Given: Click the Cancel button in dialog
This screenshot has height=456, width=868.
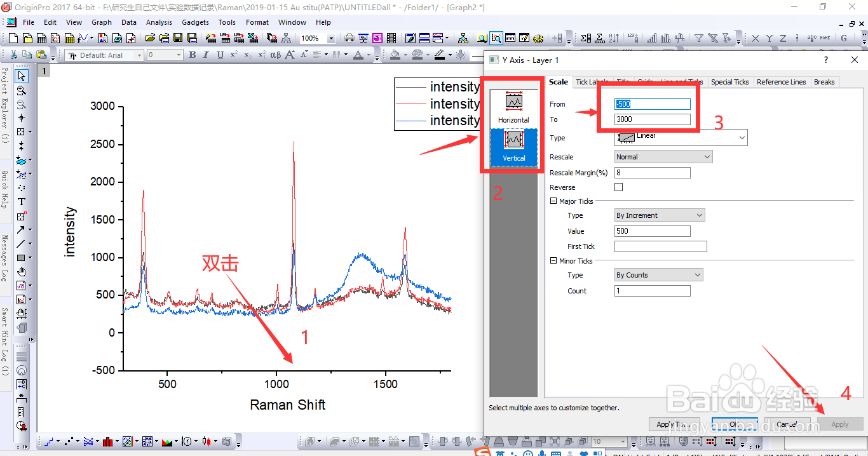Looking at the screenshot, I should 786,424.
